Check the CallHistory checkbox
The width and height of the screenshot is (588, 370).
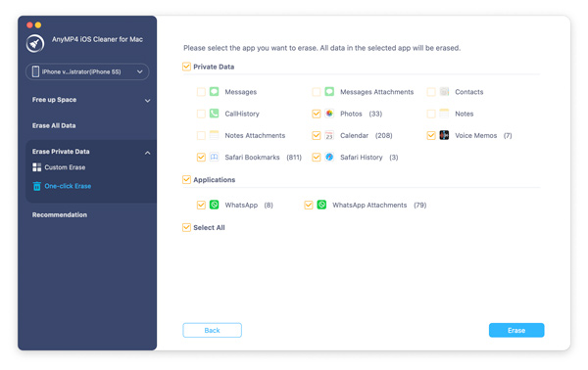[201, 114]
